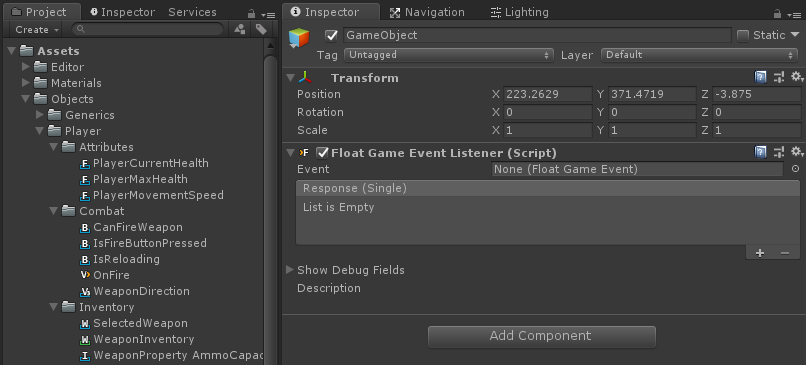Open Transform component help icon
Screen dimensions: 806x365
tap(761, 78)
